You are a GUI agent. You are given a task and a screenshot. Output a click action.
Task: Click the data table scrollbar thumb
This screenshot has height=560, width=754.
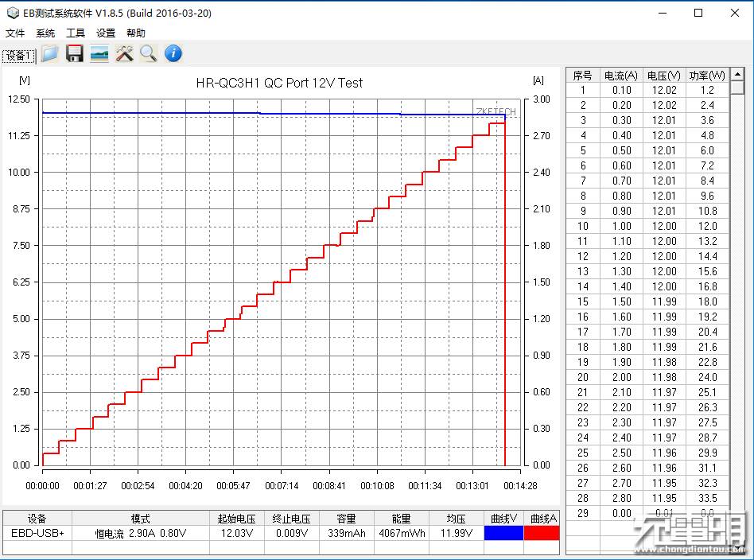click(x=737, y=87)
